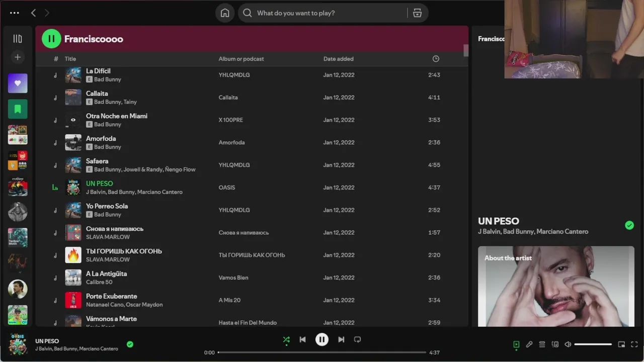Open About the artist card
Image resolution: width=644 pixels, height=362 pixels.
pos(556,286)
